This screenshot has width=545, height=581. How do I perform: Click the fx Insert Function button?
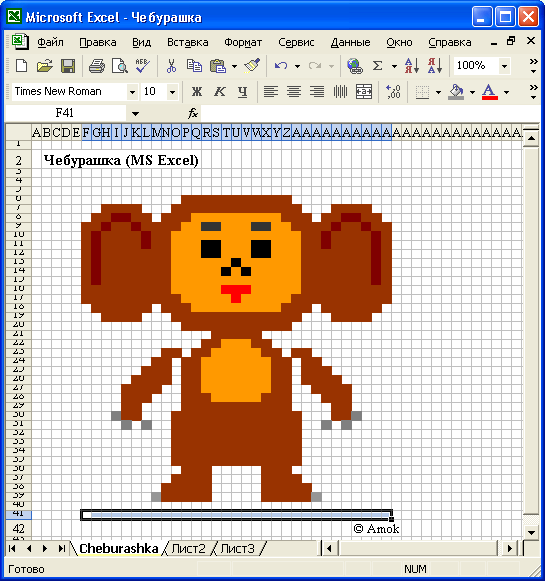[193, 113]
